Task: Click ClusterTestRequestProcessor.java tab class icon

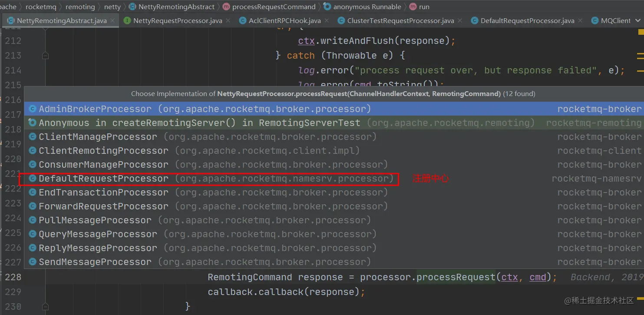Action: 341,20
